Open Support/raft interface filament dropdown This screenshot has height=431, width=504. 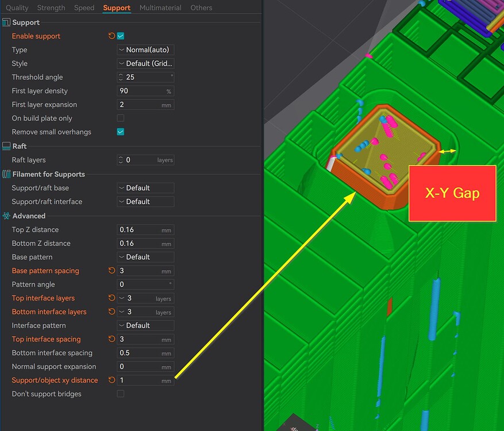coord(145,202)
